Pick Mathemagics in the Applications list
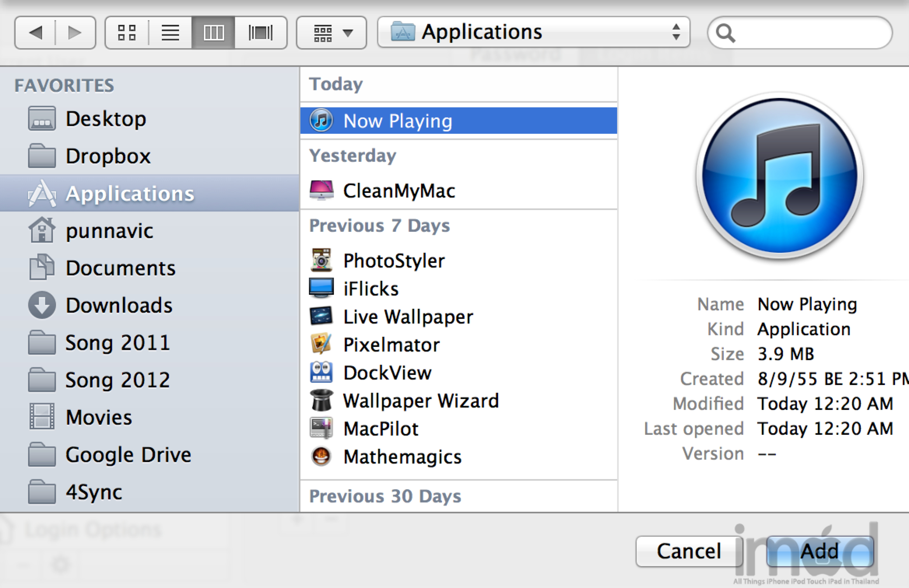Image resolution: width=909 pixels, height=588 pixels. (x=402, y=457)
